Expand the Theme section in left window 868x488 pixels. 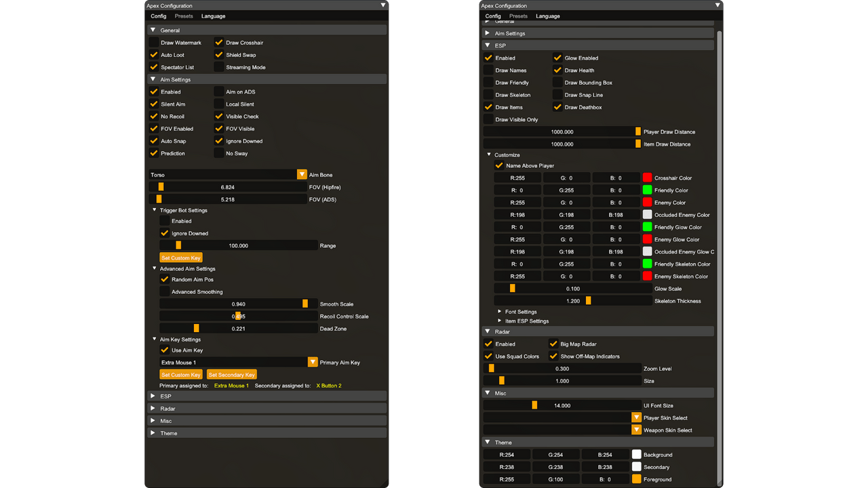tap(267, 432)
